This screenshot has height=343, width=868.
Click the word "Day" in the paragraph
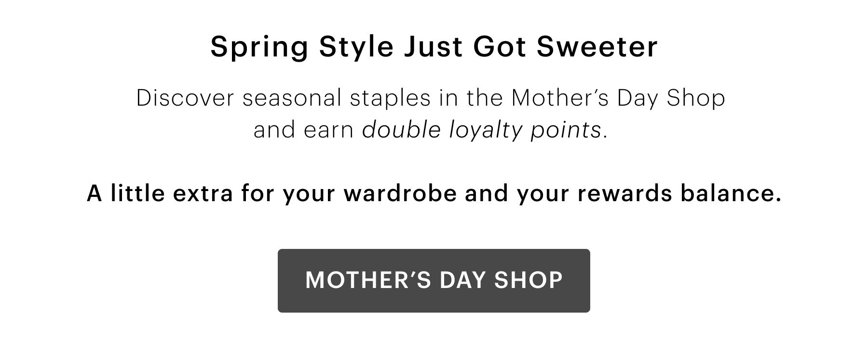(x=637, y=98)
